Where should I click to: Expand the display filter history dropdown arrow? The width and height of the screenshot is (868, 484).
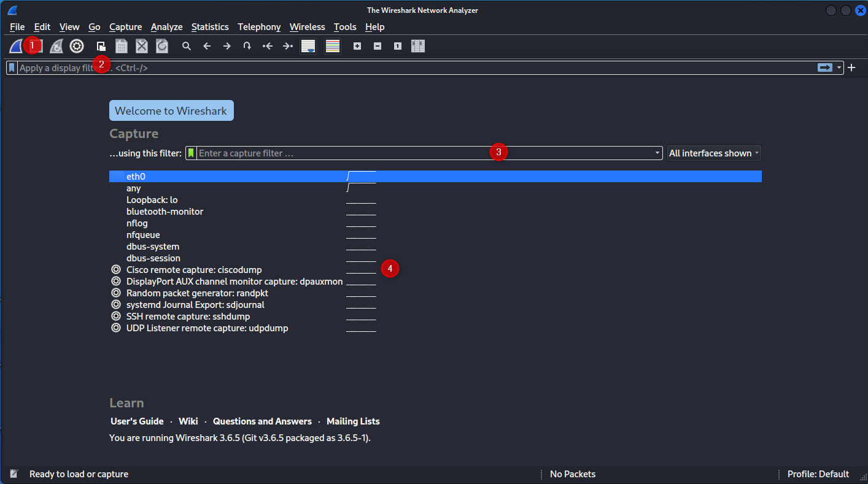pyautogui.click(x=839, y=68)
